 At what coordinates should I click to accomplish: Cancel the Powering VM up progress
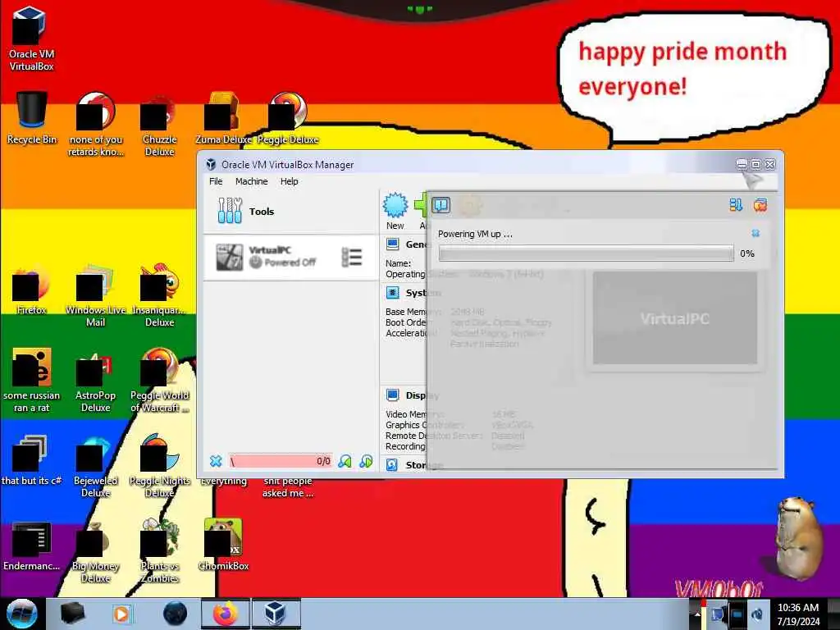pyautogui.click(x=756, y=233)
